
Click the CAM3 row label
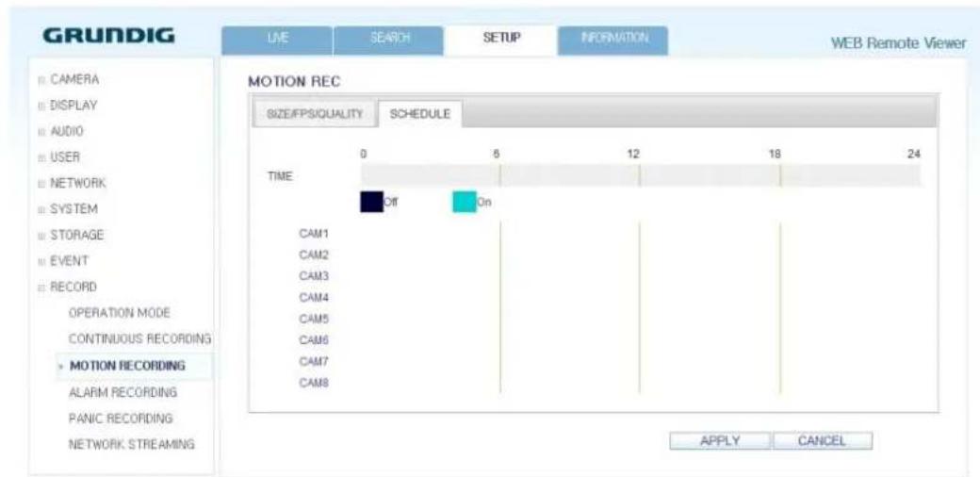[x=315, y=276]
